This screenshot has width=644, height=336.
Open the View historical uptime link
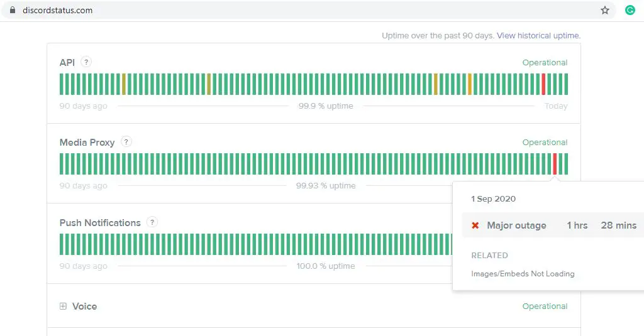click(x=538, y=36)
